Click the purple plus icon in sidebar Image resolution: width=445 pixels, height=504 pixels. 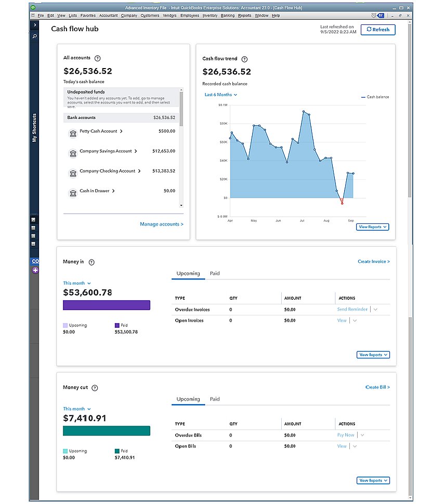pyautogui.click(x=35, y=270)
